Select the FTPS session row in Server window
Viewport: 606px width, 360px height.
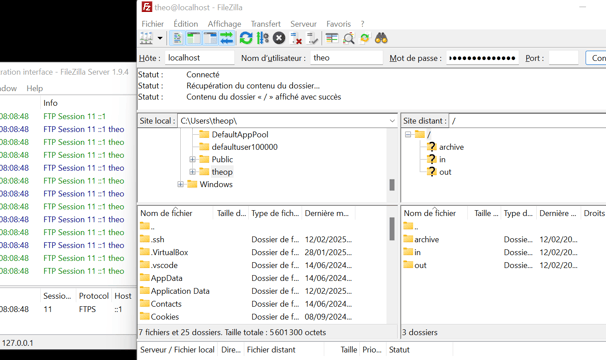point(68,309)
